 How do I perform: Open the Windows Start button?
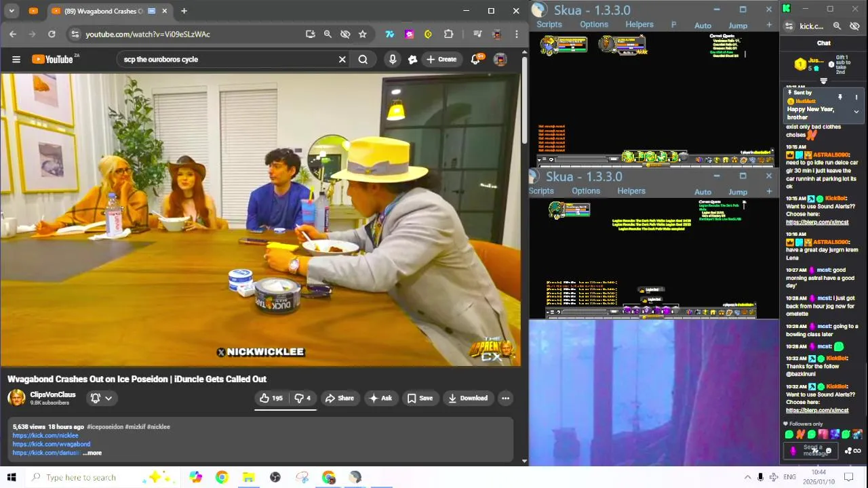12,477
